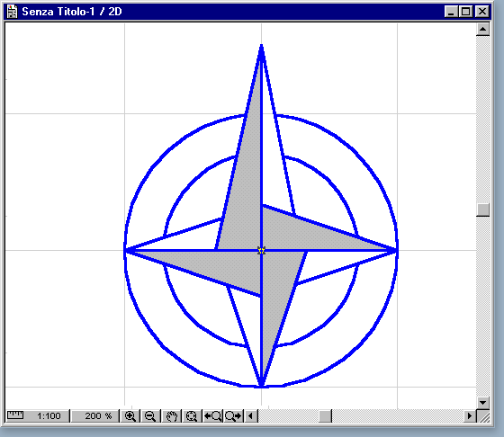Click the vertical scrollbar down arrow
Image resolution: width=504 pixels, height=437 pixels.
[x=482, y=402]
